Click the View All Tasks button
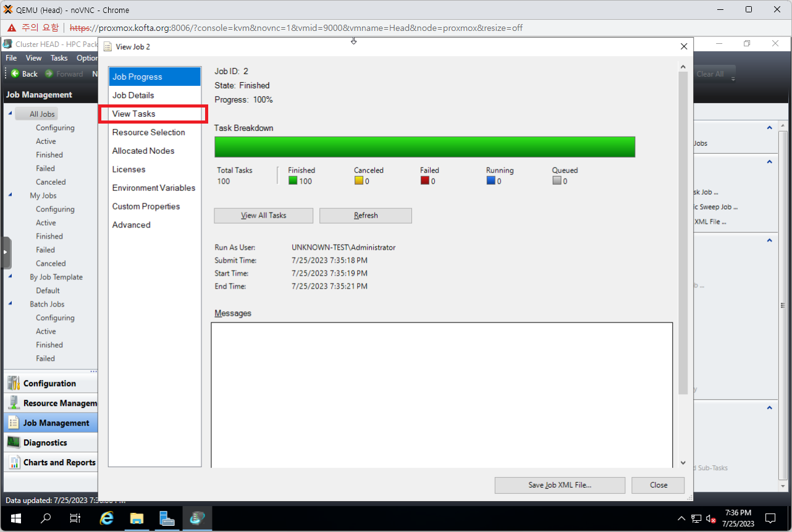Image resolution: width=792 pixels, height=532 pixels. (263, 216)
